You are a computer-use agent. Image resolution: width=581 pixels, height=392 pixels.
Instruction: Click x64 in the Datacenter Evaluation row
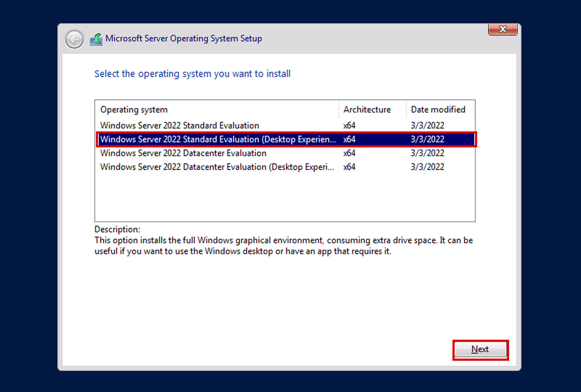click(x=349, y=153)
